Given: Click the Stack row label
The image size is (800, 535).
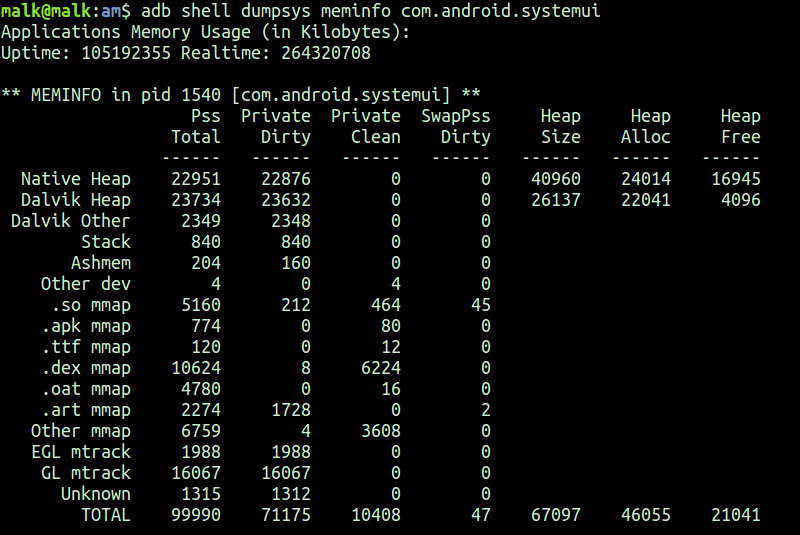Looking at the screenshot, I should point(106,242).
